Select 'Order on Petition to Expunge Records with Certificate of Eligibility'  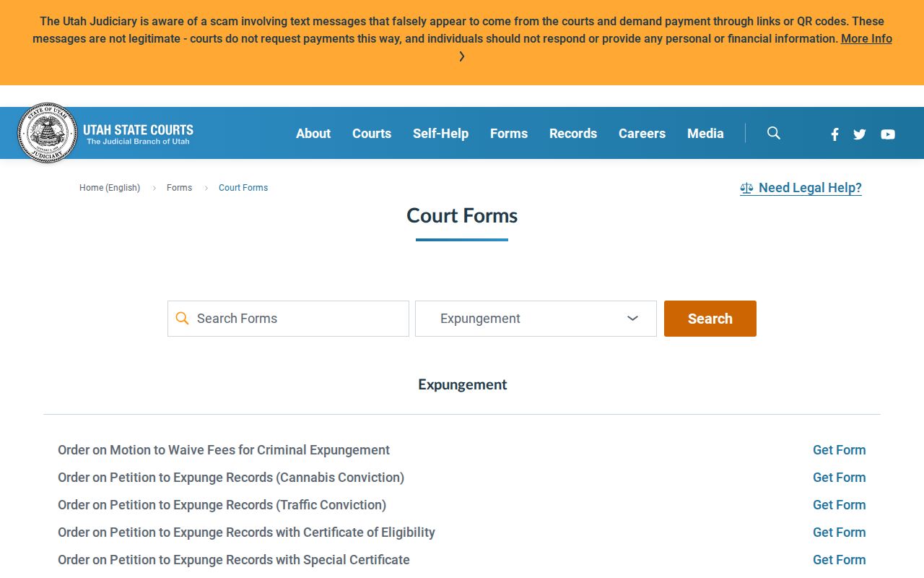[x=246, y=532]
